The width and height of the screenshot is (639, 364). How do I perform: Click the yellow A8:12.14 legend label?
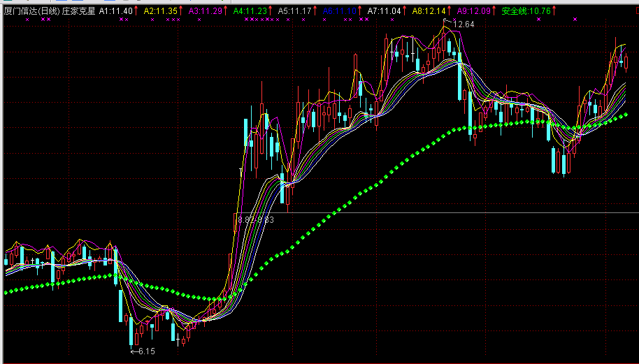coord(428,12)
